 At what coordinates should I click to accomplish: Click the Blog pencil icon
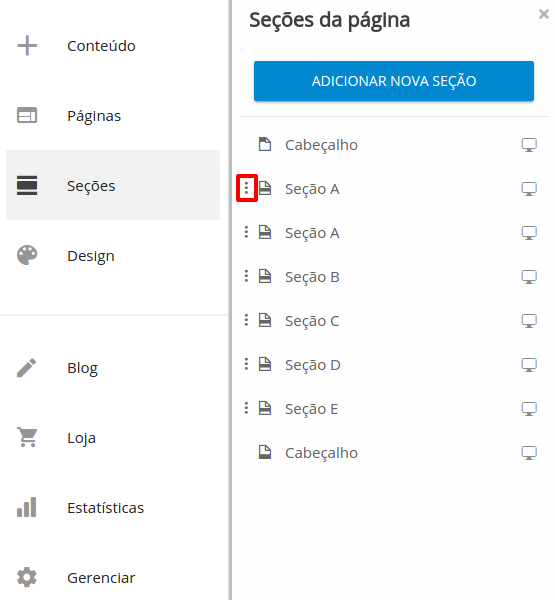click(27, 368)
